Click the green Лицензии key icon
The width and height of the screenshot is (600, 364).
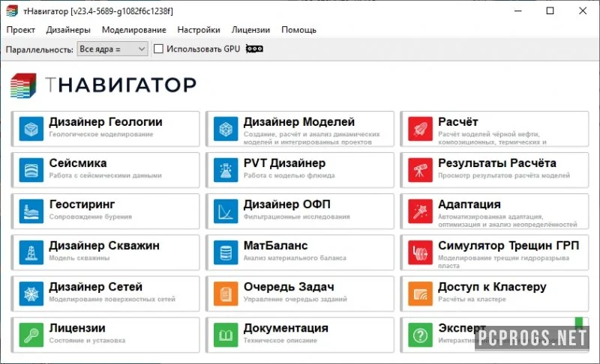click(31, 335)
